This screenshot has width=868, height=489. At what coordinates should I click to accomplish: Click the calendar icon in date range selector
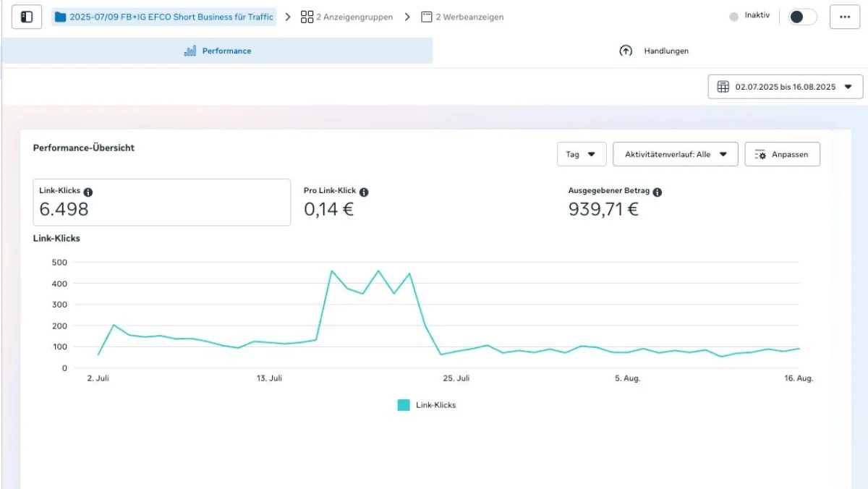[x=723, y=86]
